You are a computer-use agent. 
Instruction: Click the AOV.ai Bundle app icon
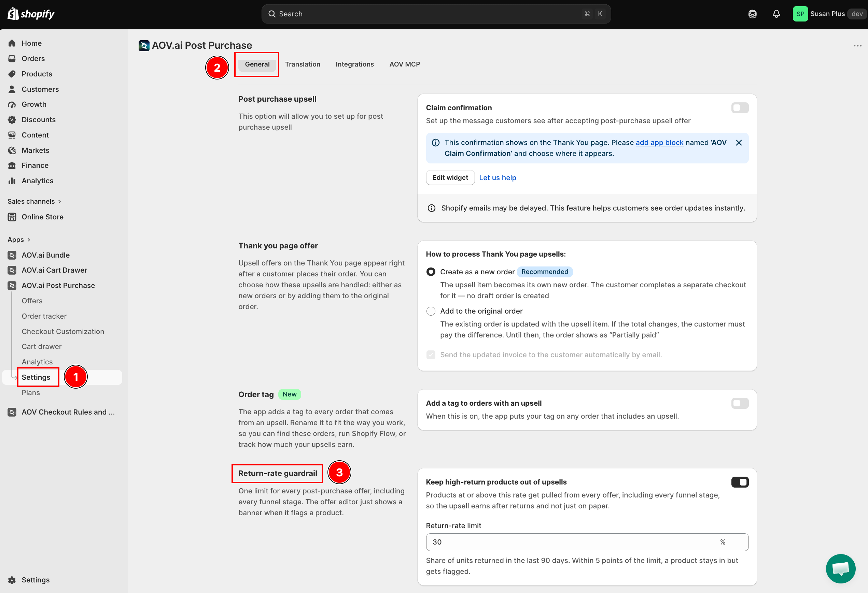(12, 255)
